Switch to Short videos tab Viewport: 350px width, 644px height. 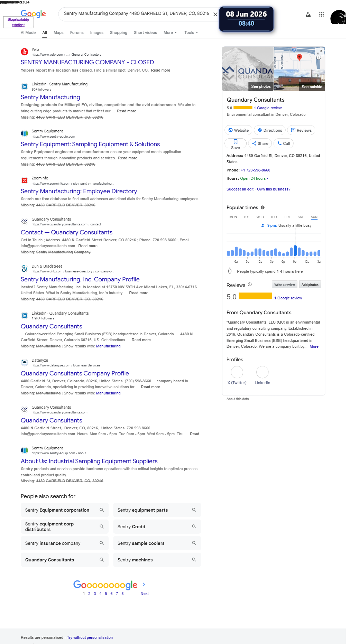[x=145, y=32]
